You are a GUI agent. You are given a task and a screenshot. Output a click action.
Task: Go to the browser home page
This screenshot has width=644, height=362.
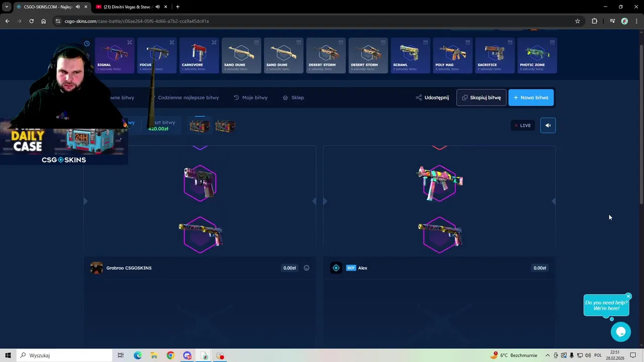pyautogui.click(x=43, y=21)
